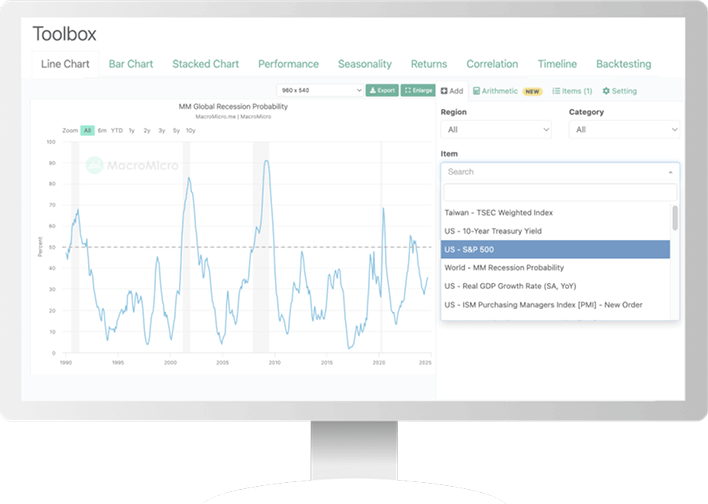Screen dimensions: 708x504
Task: Open the 960 x 540 size dropdown
Action: (320, 90)
